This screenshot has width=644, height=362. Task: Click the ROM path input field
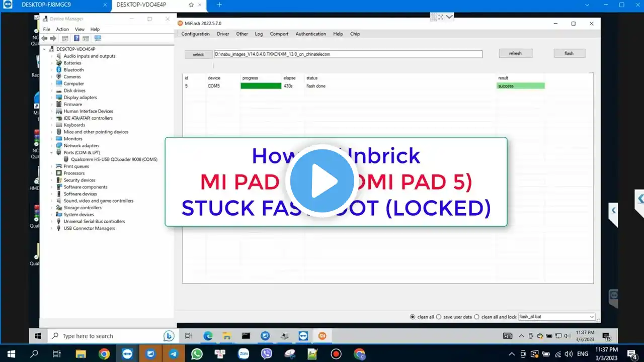[348, 54]
